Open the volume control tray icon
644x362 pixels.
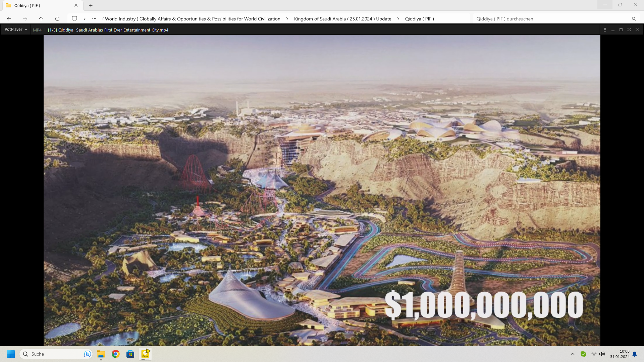602,354
